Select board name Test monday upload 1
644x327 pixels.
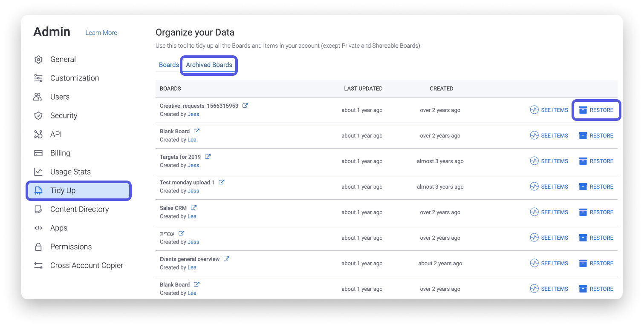(187, 182)
